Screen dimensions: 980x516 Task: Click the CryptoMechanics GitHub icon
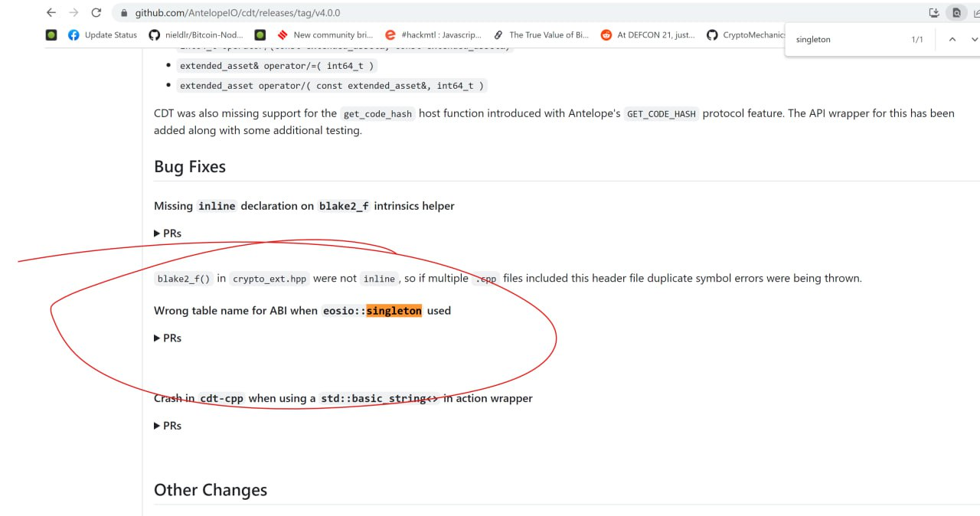point(712,34)
